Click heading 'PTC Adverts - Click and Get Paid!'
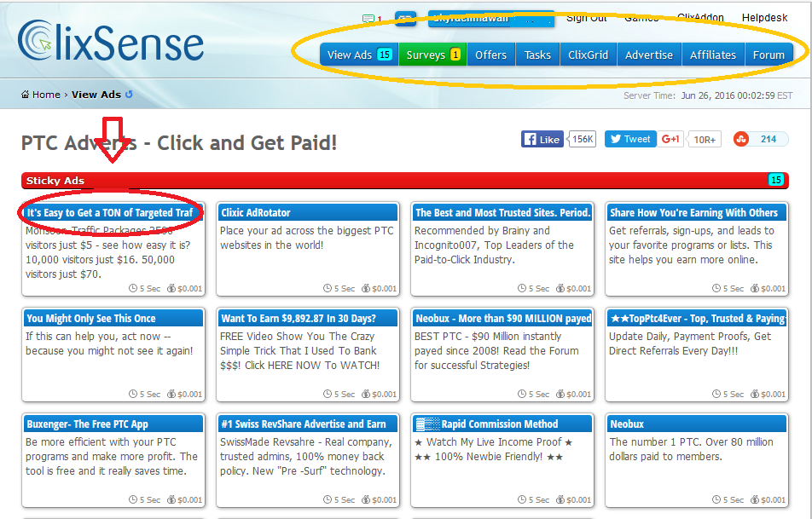 tap(179, 143)
